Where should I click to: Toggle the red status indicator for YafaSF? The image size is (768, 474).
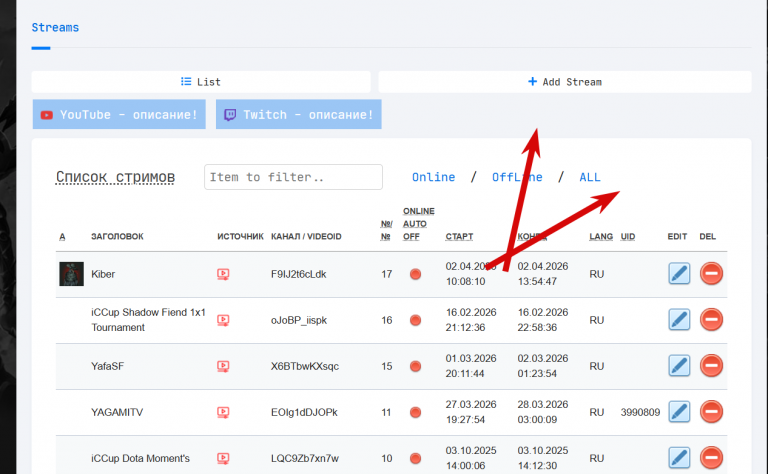pos(415,366)
